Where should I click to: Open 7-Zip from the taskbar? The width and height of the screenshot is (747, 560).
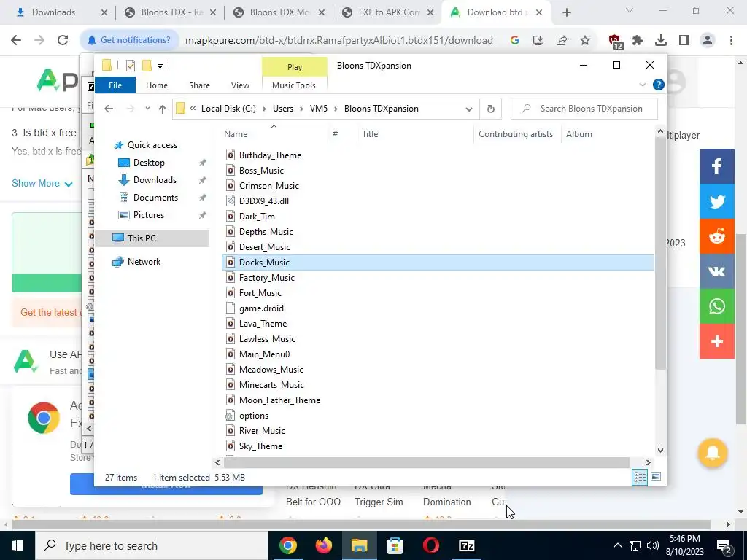[x=466, y=545]
